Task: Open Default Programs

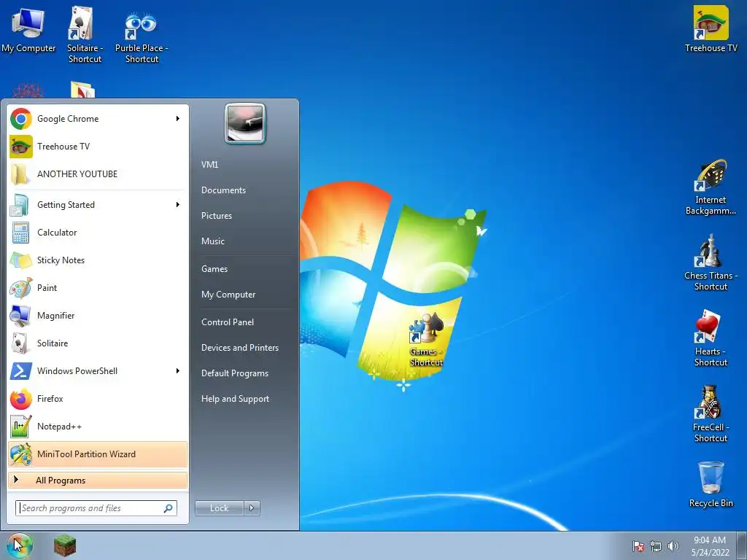Action: [x=234, y=373]
